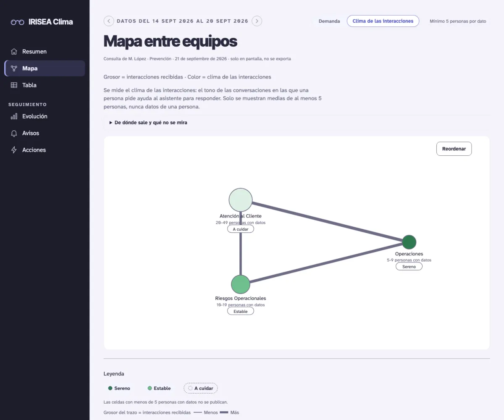Click the 'Consulta de M. López' line
This screenshot has height=420, width=504.
pos(197,59)
